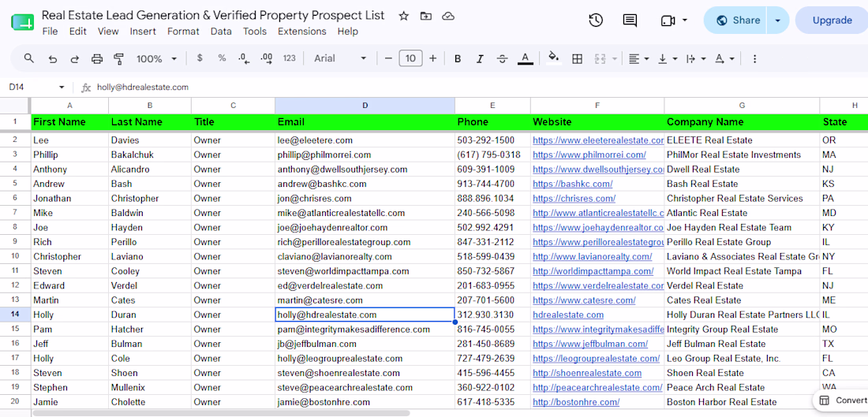
Task: Click the Upgrade button
Action: point(832,20)
